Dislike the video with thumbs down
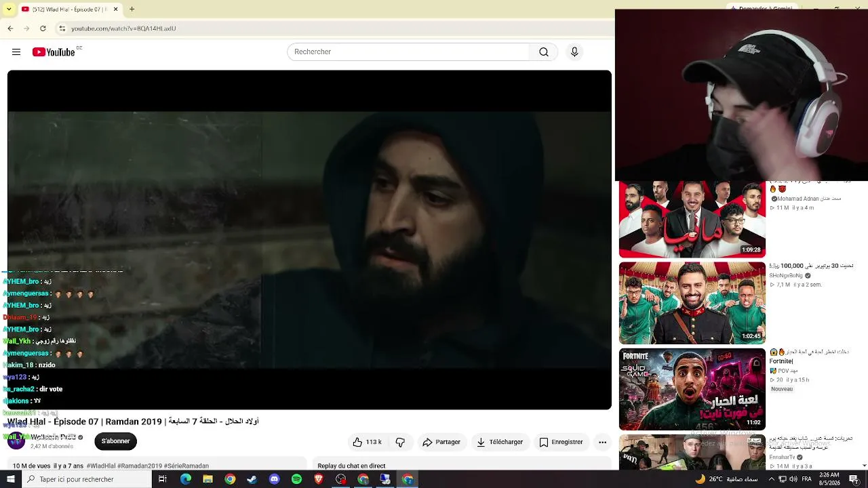868x488 pixels. pyautogui.click(x=400, y=442)
